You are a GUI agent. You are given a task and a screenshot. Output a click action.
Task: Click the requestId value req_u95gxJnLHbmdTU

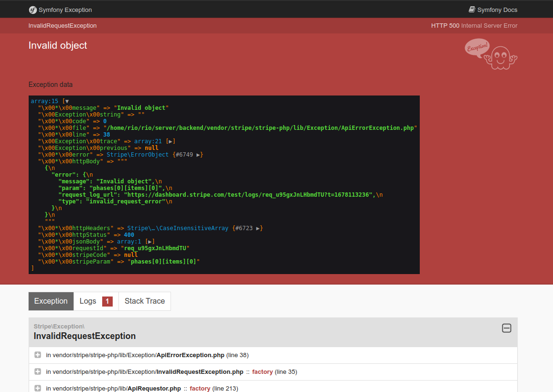click(x=155, y=249)
